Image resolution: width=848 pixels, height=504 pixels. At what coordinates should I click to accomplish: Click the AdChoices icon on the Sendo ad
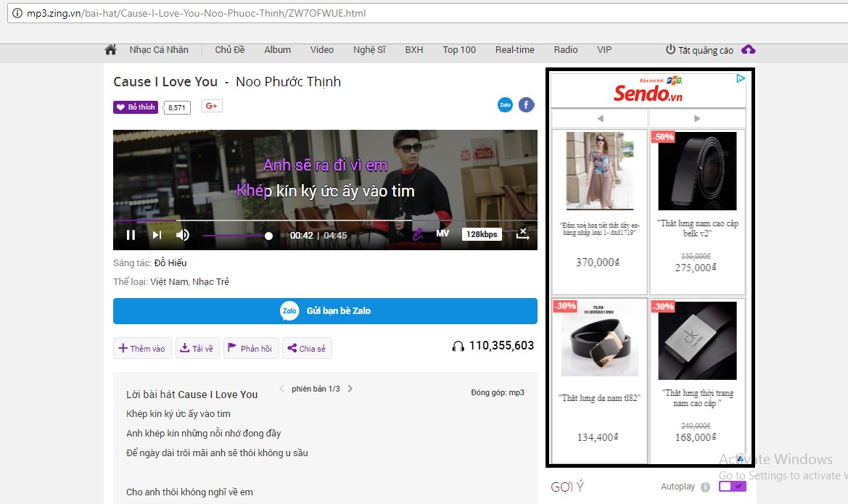(741, 78)
